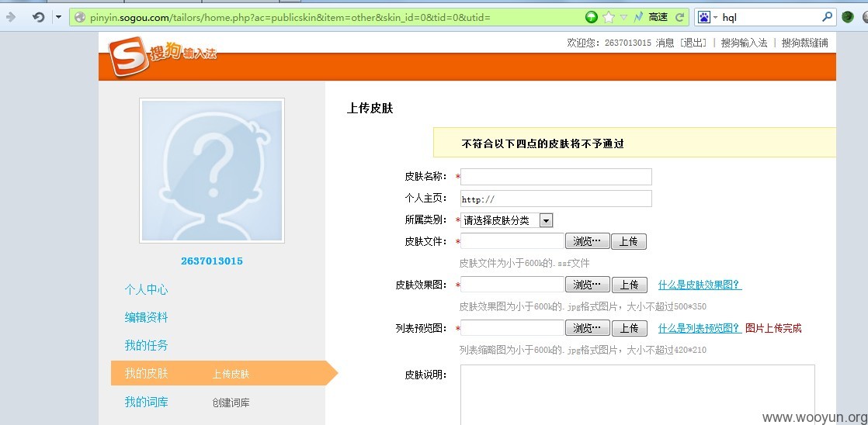Click the green circular icon in the address bar

coord(592,17)
